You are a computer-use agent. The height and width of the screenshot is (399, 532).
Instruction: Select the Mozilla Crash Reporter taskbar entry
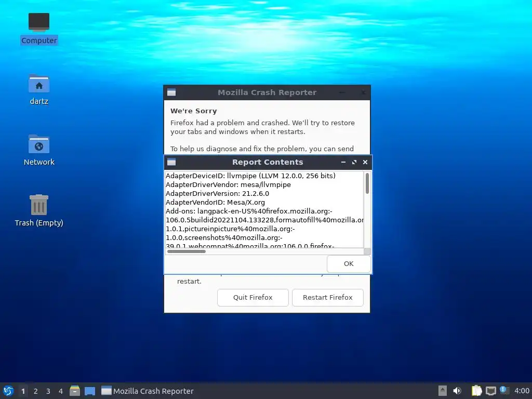coord(147,391)
